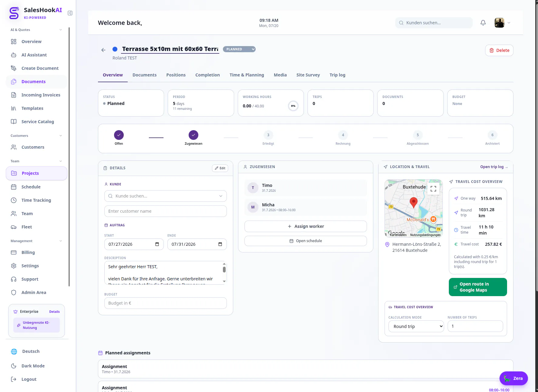Click the Overview grid icon in the sidebar
538x392 pixels.
14,42
